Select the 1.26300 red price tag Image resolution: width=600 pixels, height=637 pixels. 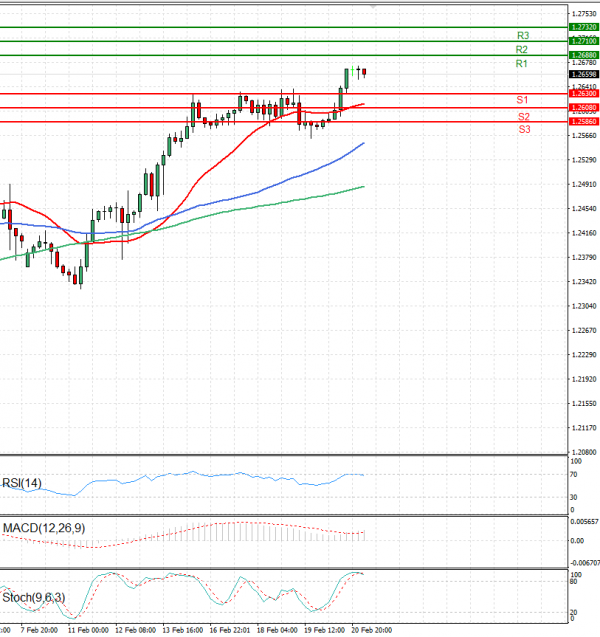[584, 94]
